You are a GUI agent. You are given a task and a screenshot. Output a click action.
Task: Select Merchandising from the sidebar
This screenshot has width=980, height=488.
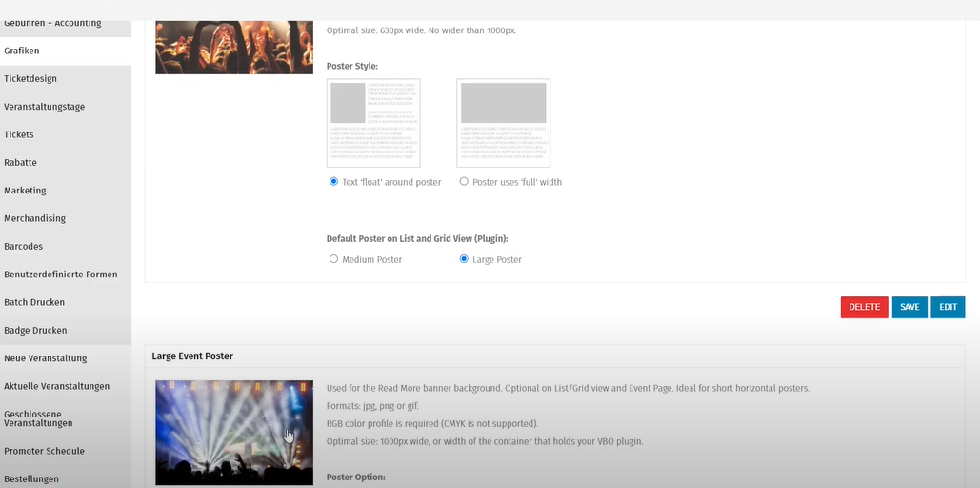tap(34, 218)
